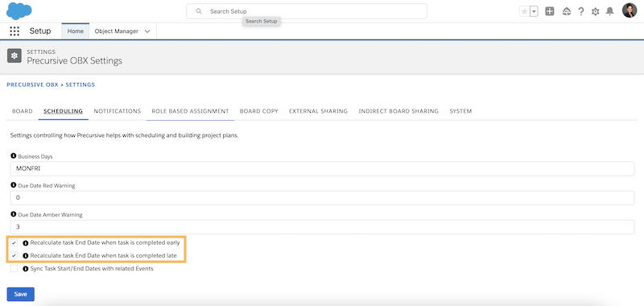
Task: Click the Save button
Action: pyautogui.click(x=21, y=294)
